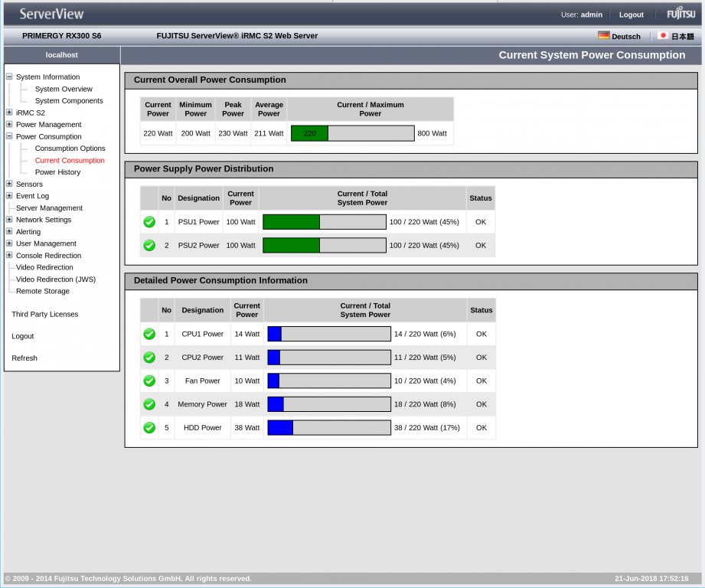Expand the Event Log tree node
Screen dimensions: 705x588
[9, 196]
